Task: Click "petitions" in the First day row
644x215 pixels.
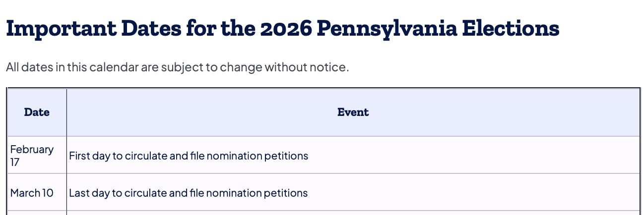Action: tap(288, 156)
